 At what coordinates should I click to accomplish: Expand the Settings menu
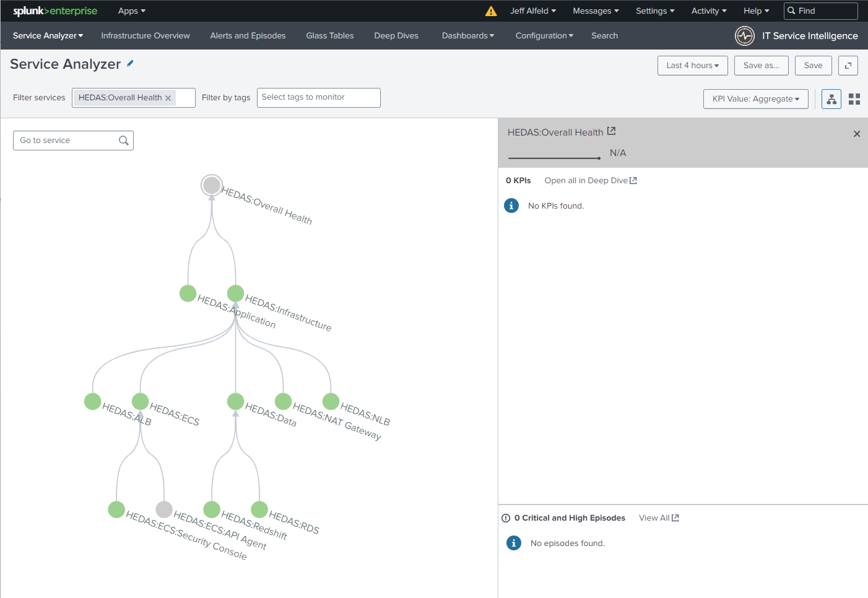click(x=655, y=11)
